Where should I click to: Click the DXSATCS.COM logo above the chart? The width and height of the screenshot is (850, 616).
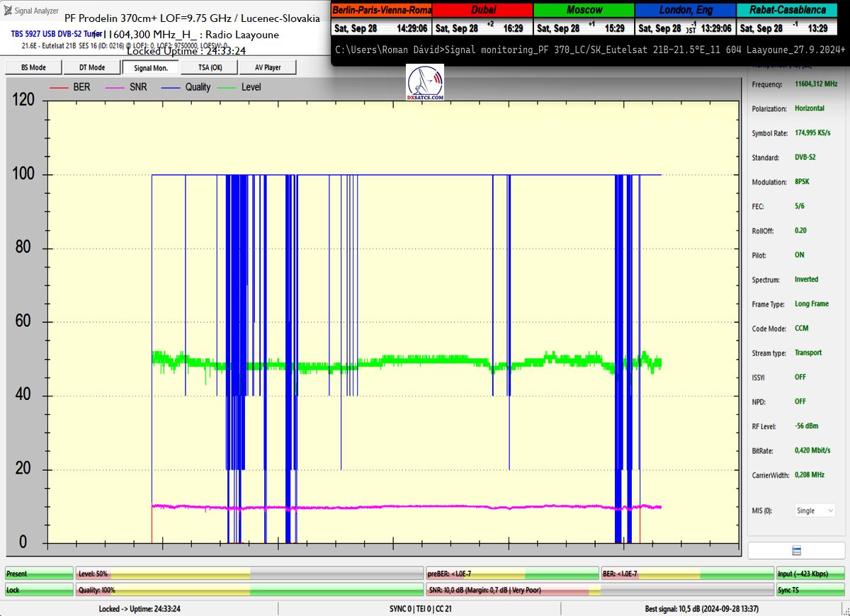coord(426,84)
